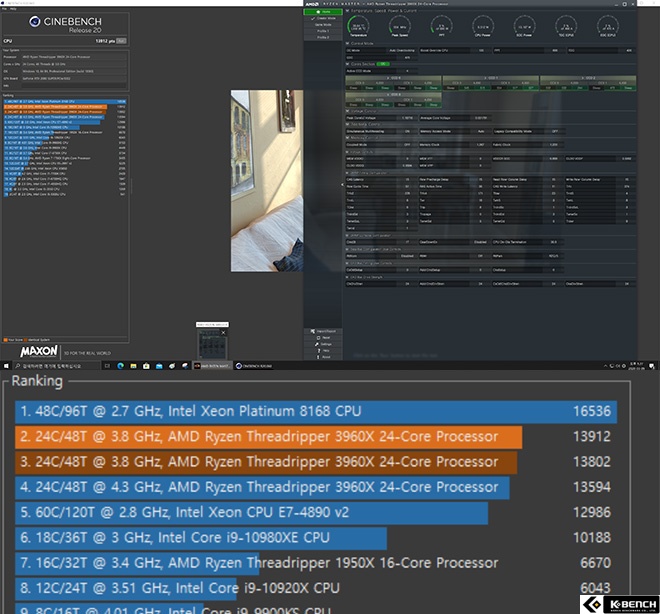Screen dimensions: 660x614
Task: Collapse the Control Mode section
Action: (x=348, y=43)
